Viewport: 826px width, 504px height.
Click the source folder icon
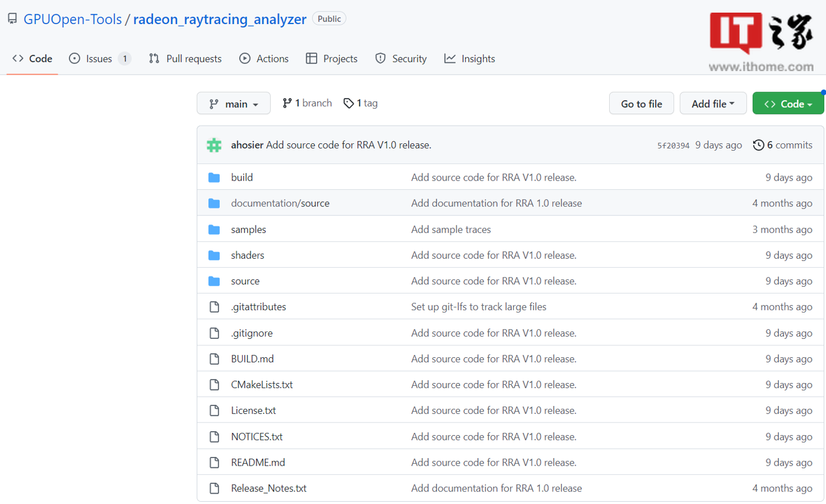214,281
